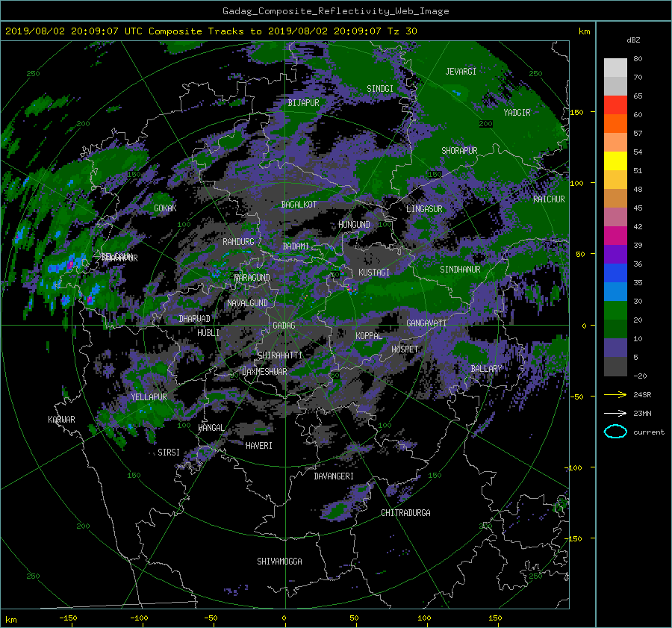Click the blue echo spot near Jevargi
The width and height of the screenshot is (672, 628).
tap(457, 92)
